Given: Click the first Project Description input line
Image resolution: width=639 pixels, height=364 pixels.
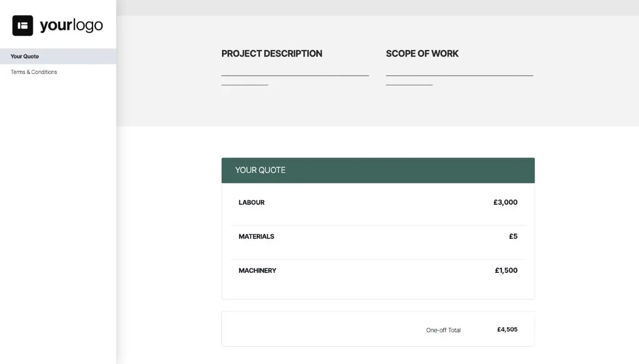Looking at the screenshot, I should pyautogui.click(x=295, y=75).
